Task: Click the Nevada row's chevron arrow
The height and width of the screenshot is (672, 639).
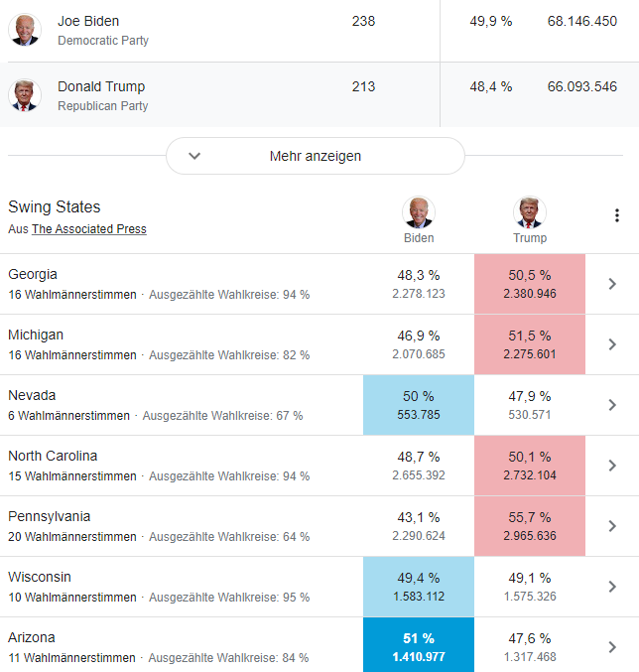Action: coord(612,405)
